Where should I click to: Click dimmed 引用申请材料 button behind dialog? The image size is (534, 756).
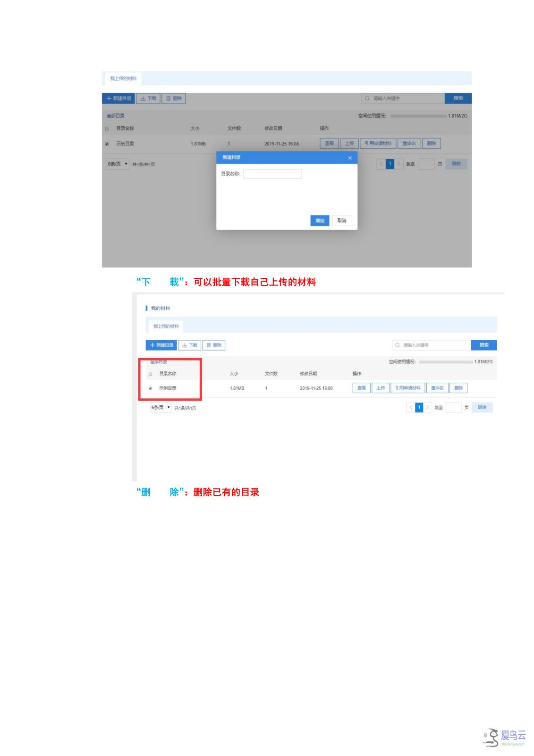point(378,144)
